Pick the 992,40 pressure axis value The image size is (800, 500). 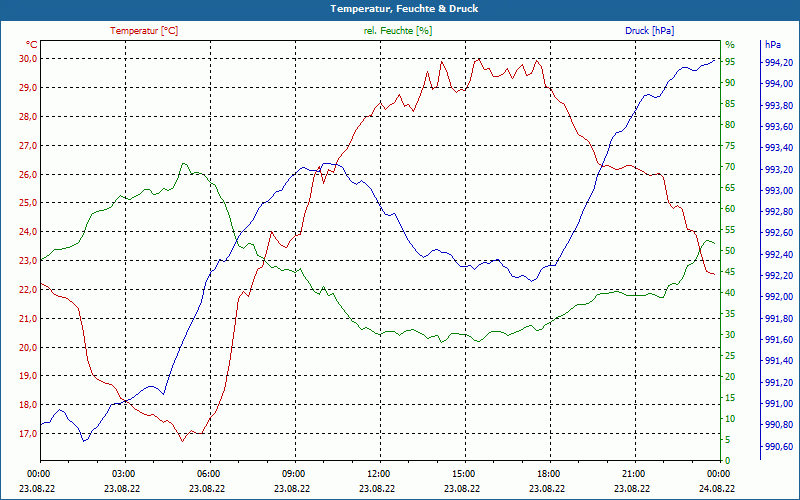[780, 255]
